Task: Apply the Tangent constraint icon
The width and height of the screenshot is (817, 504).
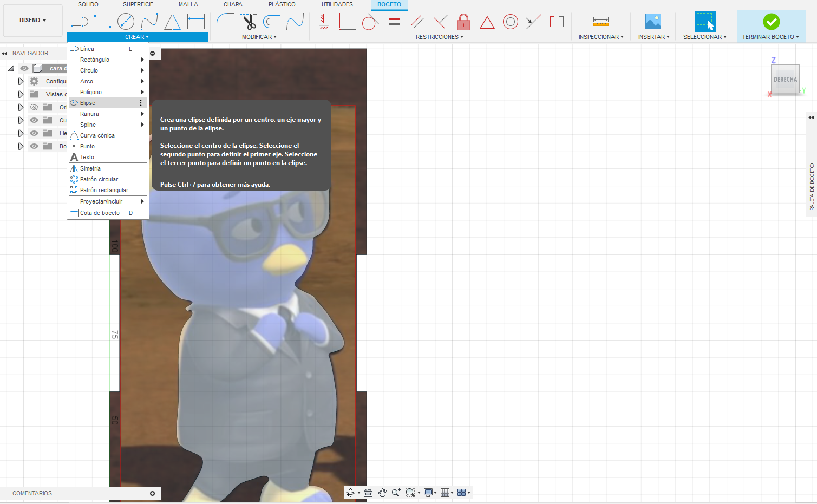Action: pos(370,22)
